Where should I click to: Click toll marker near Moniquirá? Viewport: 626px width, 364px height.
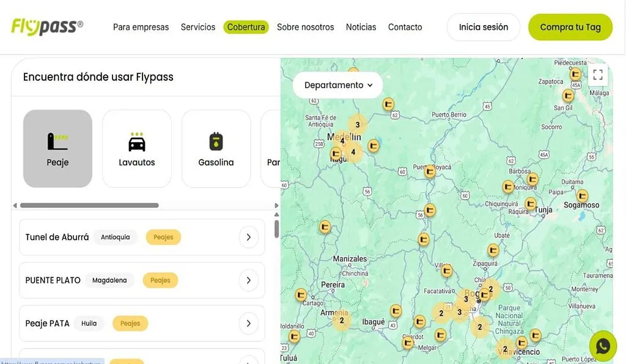[508, 187]
